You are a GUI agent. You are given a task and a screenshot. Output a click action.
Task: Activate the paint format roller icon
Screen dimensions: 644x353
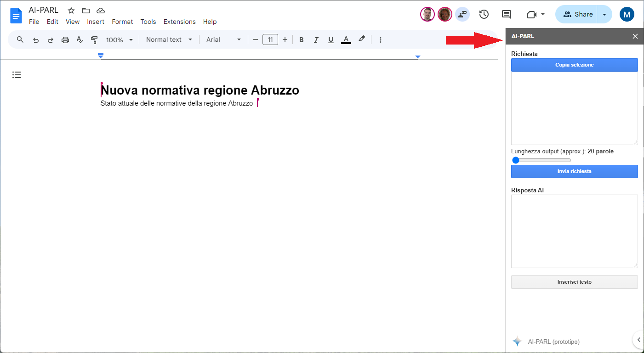coord(94,40)
